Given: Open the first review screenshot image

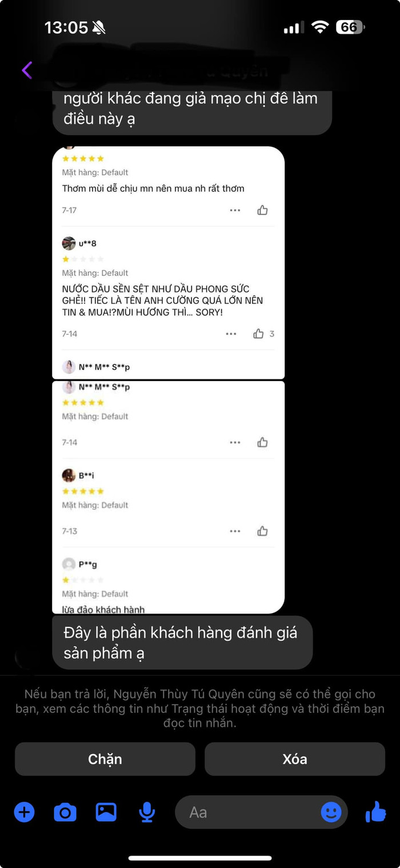Looking at the screenshot, I should coord(169,263).
